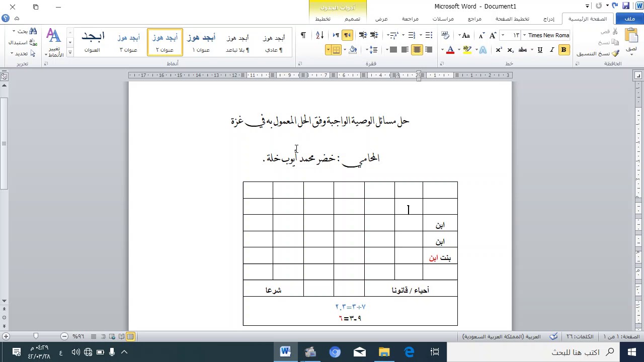This screenshot has width=644, height=362.
Task: Toggle left-to-right text direction
Action: (336, 35)
